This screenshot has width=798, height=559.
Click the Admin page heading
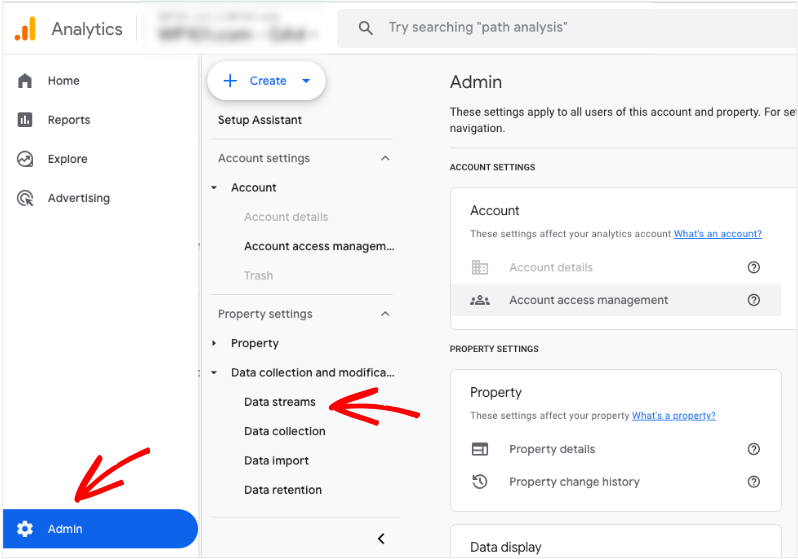(476, 82)
